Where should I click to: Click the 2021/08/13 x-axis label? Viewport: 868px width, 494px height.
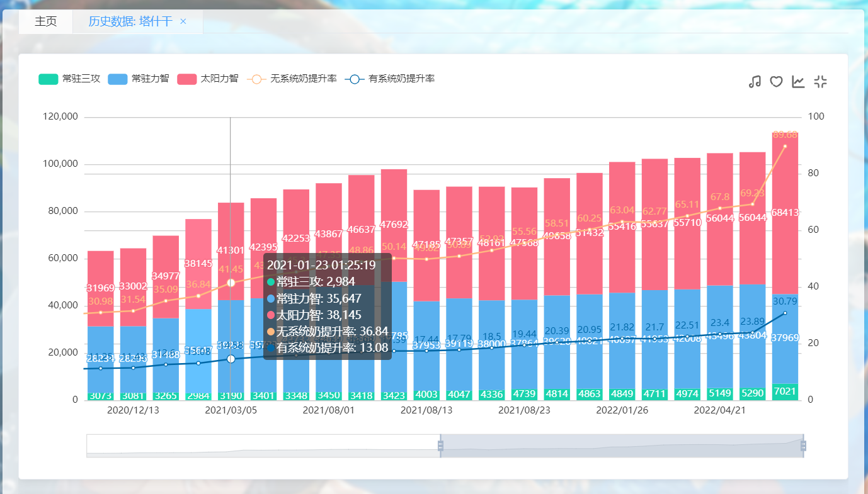coord(426,410)
